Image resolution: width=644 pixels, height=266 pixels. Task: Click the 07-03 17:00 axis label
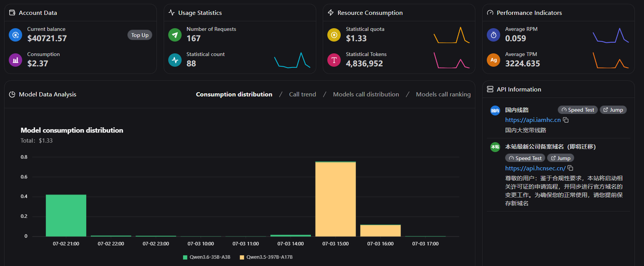pos(425,243)
